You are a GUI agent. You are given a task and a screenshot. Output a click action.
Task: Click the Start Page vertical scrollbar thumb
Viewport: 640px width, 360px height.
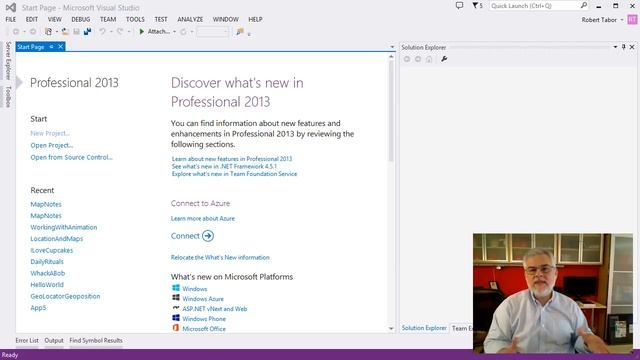391,111
